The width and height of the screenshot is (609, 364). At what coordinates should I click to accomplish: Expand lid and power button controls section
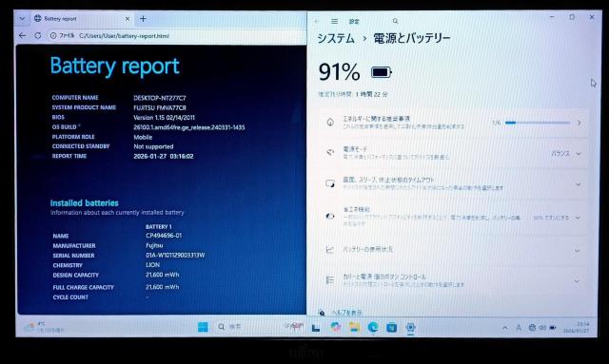(453, 280)
